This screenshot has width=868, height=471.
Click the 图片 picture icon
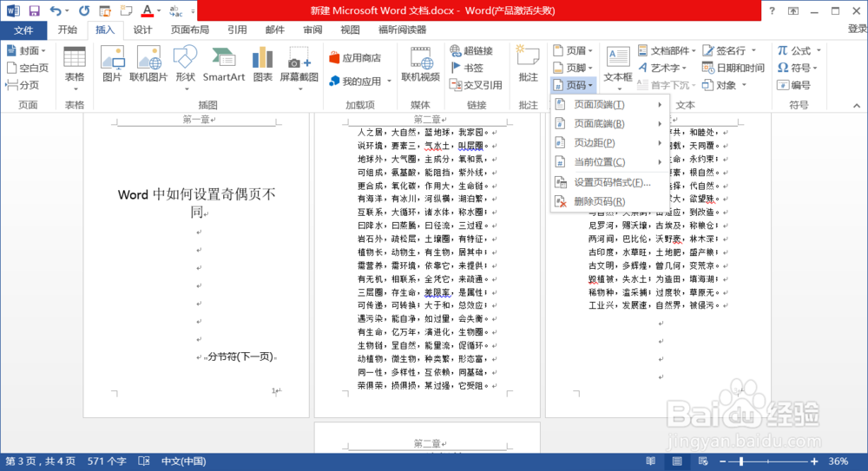(x=112, y=64)
